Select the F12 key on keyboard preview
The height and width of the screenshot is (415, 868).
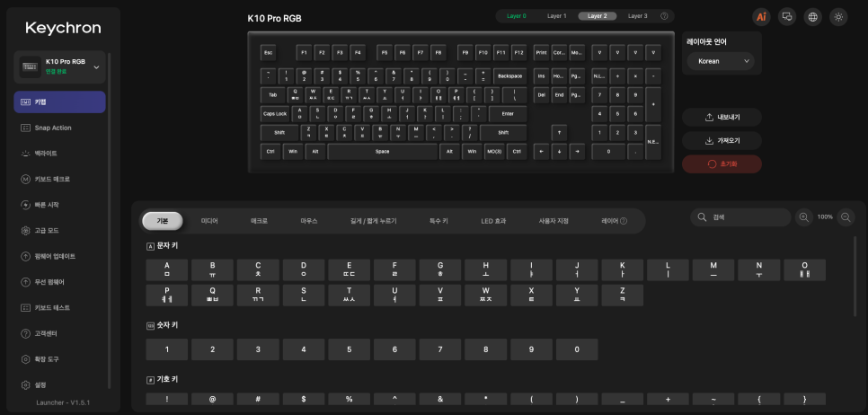click(518, 53)
